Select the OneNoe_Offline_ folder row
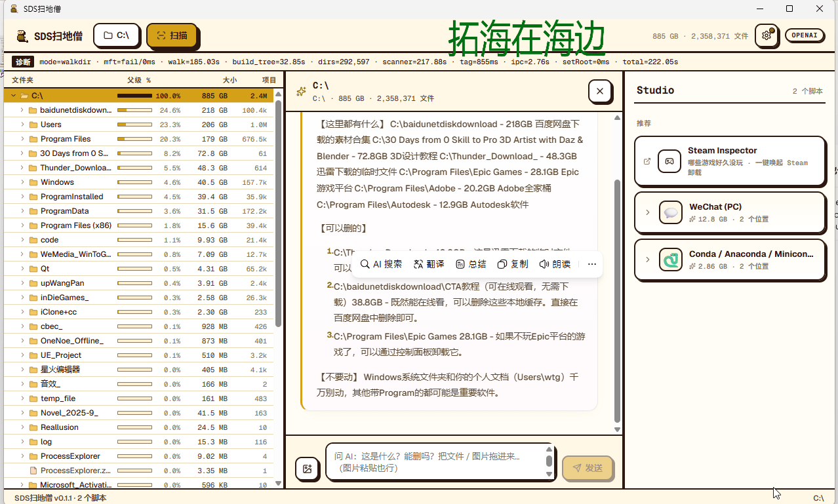838x504 pixels. (x=138, y=341)
